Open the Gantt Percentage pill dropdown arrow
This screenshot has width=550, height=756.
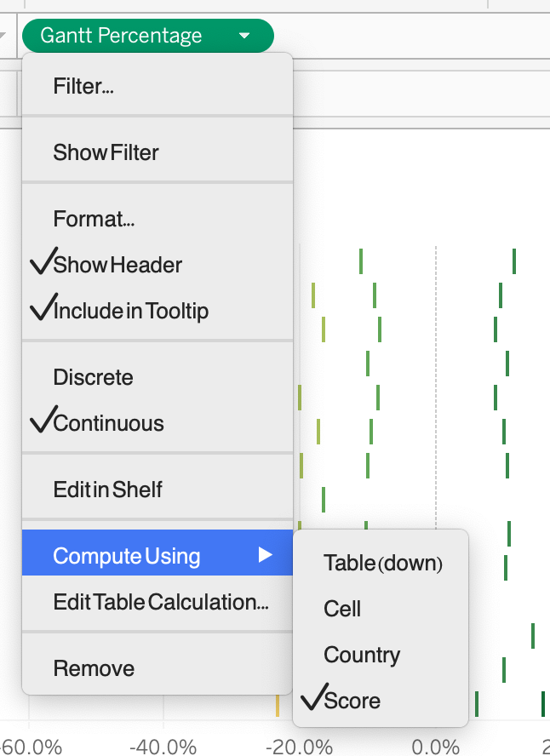click(x=244, y=36)
